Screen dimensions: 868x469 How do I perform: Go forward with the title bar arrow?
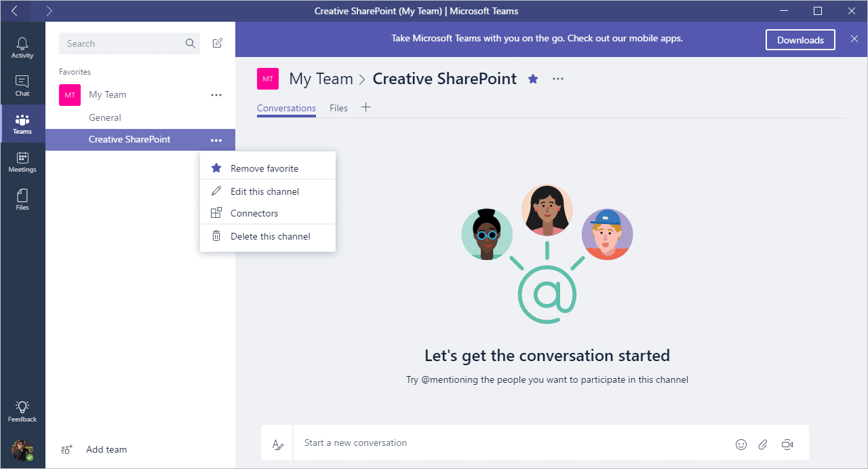pos(49,11)
